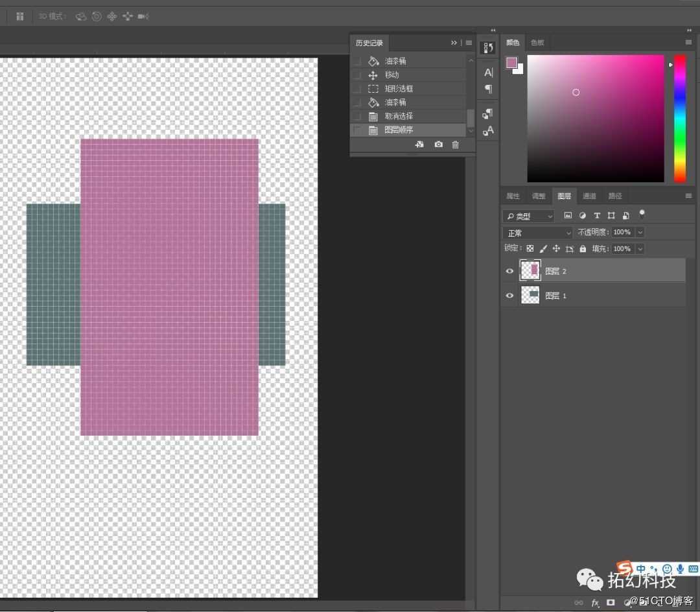Expand the 不透明度 opacity dropdown arrow
Viewport: 700px width, 612px height.
click(x=640, y=233)
